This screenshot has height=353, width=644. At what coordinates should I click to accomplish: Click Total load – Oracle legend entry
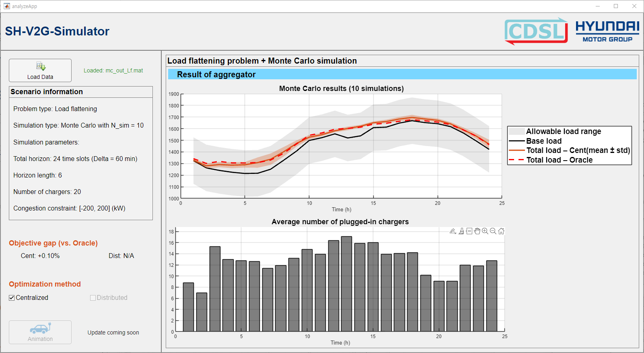[559, 160]
